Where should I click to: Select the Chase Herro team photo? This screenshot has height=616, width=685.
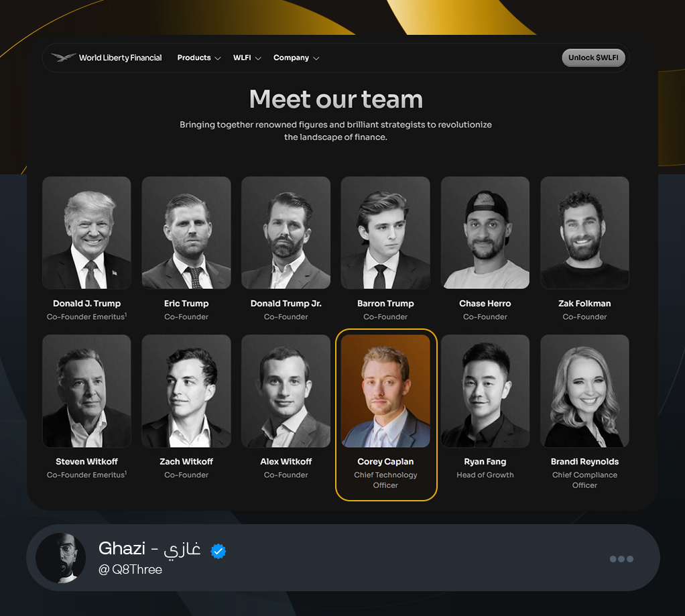(485, 233)
